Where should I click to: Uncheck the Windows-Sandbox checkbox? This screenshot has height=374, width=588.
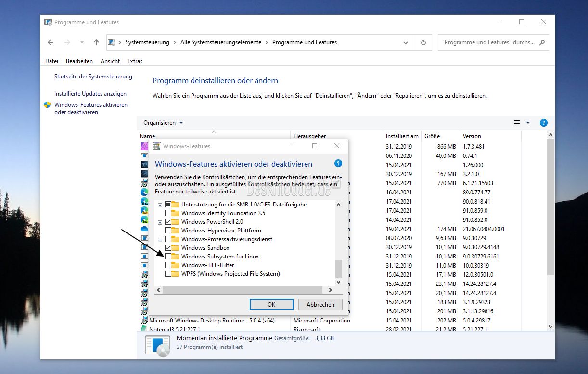pyautogui.click(x=168, y=248)
